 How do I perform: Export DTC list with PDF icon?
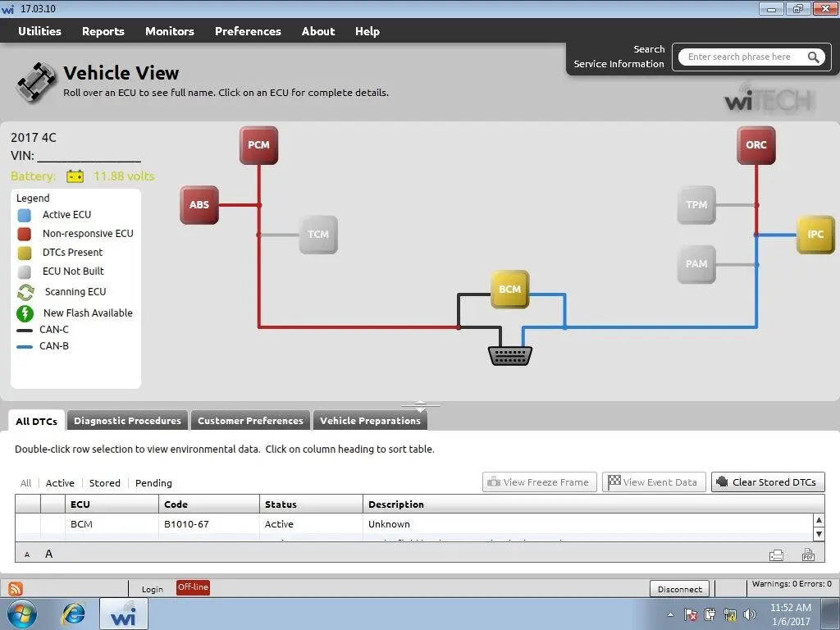click(x=808, y=555)
